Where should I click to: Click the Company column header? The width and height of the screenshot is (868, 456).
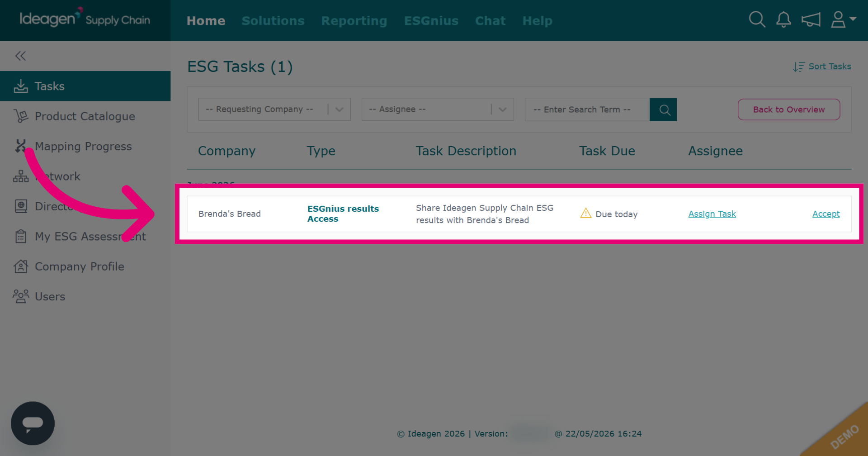coord(226,151)
